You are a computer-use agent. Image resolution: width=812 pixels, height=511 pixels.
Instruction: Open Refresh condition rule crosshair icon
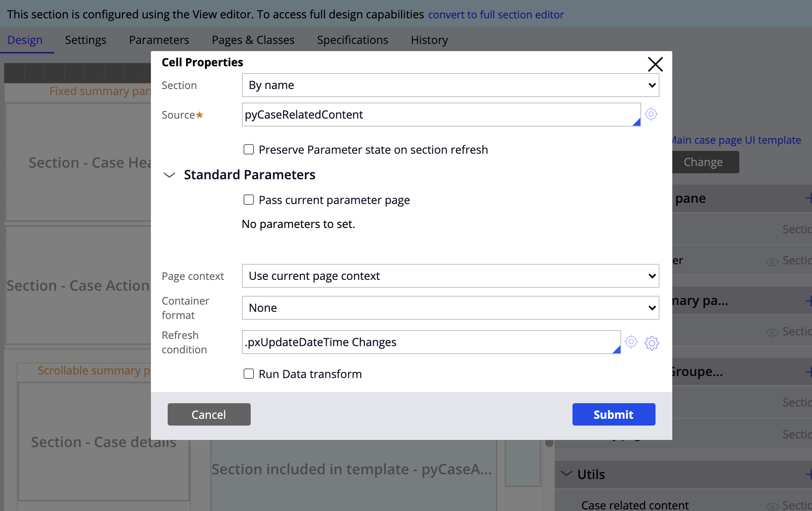pos(631,342)
